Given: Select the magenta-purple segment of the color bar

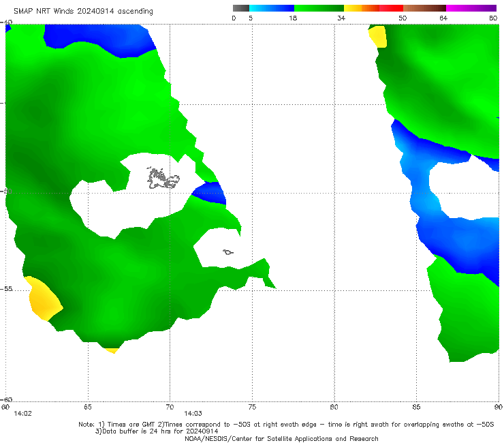Looking at the screenshot, I should tap(471, 8).
